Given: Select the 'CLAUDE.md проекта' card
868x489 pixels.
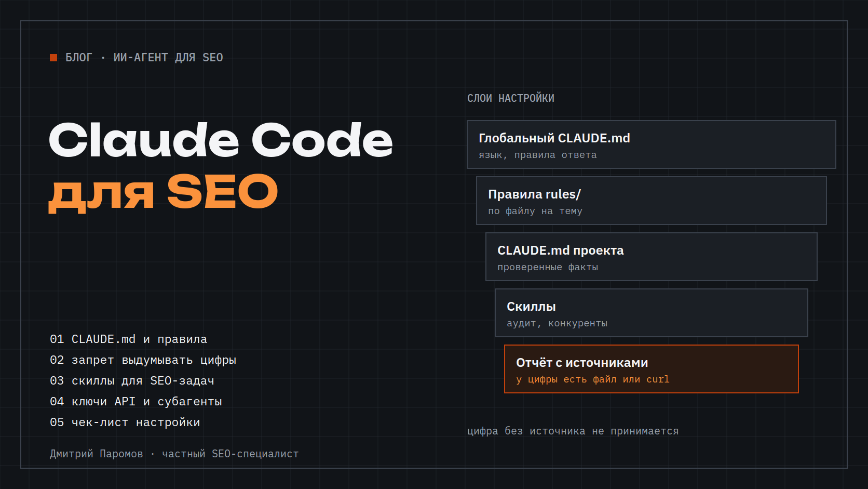Looking at the screenshot, I should (x=652, y=257).
